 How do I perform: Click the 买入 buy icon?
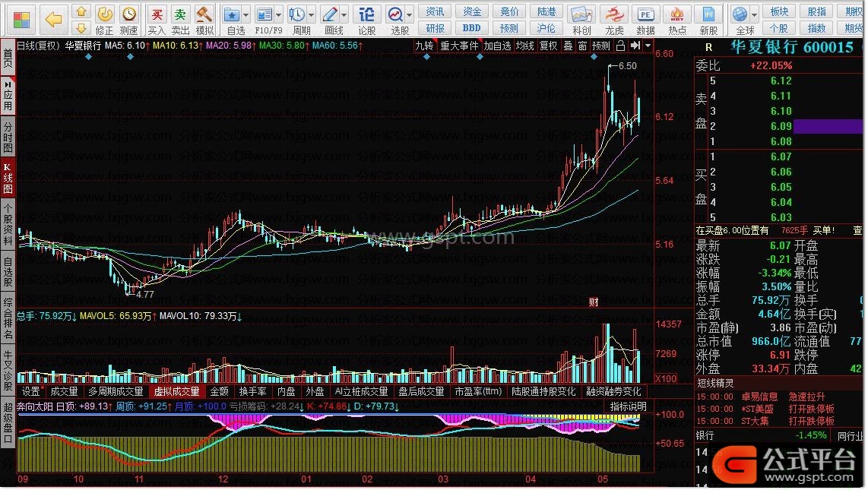click(x=157, y=20)
